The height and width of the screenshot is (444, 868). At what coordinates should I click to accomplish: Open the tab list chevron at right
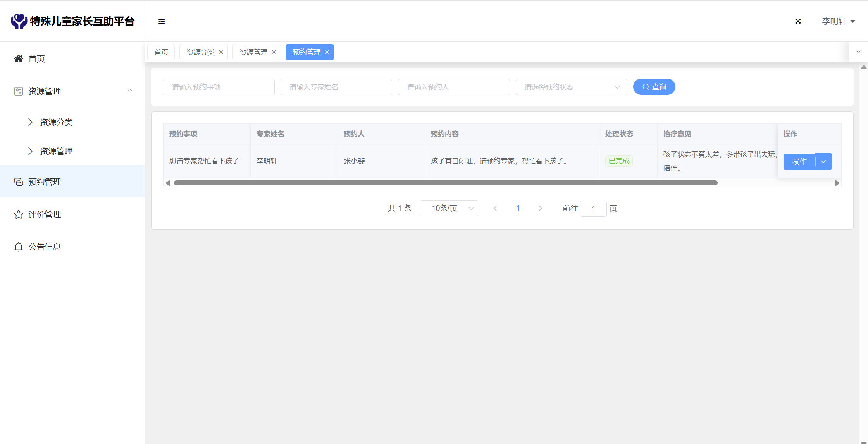click(858, 52)
